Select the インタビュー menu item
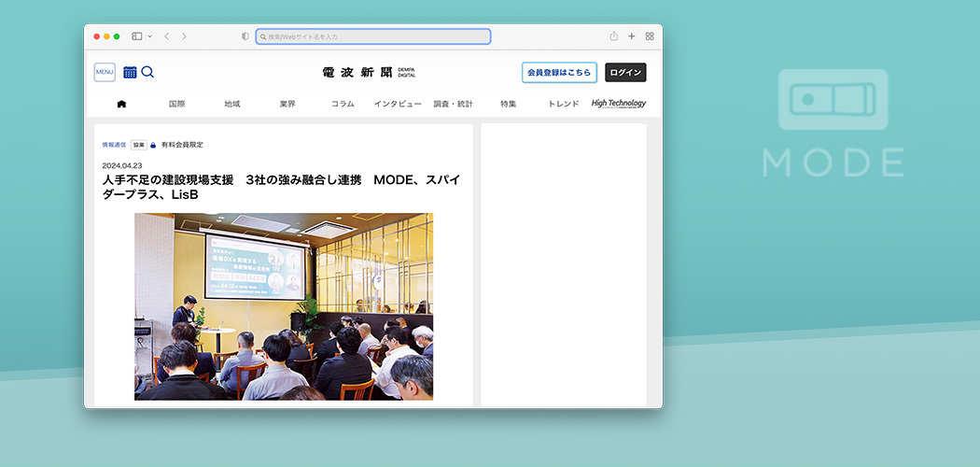Viewport: 980px width, 467px height. (x=398, y=104)
